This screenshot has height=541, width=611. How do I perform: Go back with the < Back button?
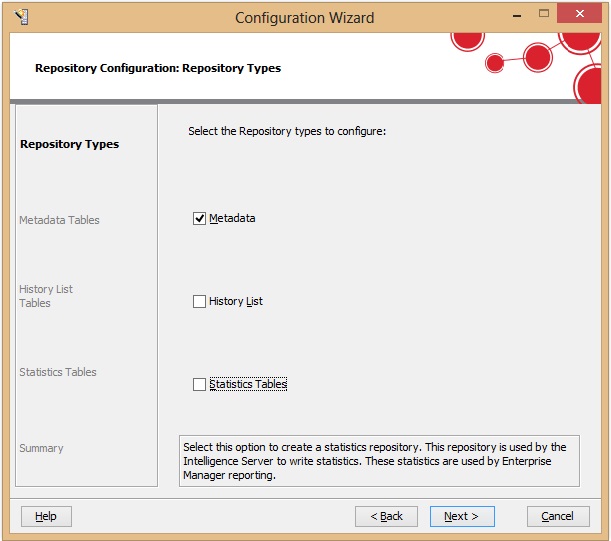pos(386,516)
